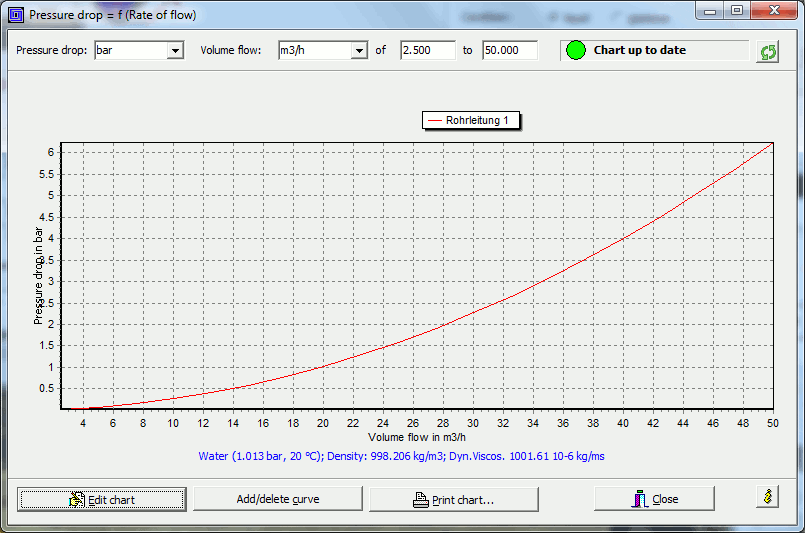Click the green Chart up to date indicator
Image resolution: width=805 pixels, height=533 pixels.
576,50
